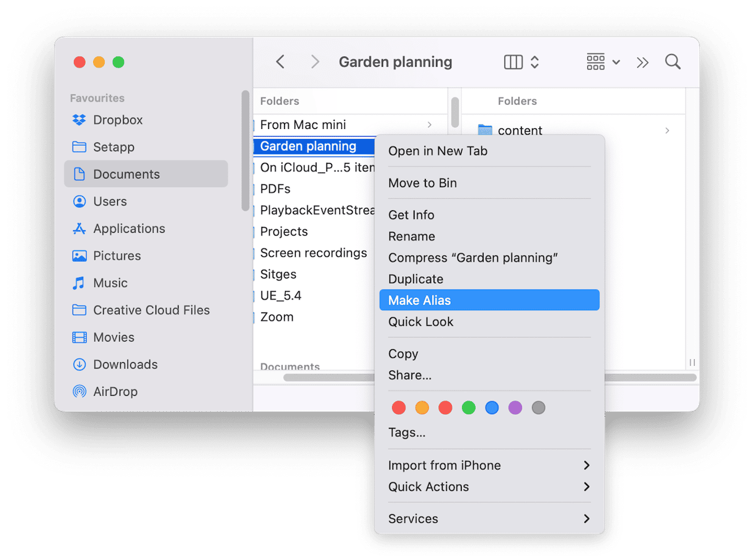Select Get Info in context menu
The image size is (754, 560).
tap(411, 215)
